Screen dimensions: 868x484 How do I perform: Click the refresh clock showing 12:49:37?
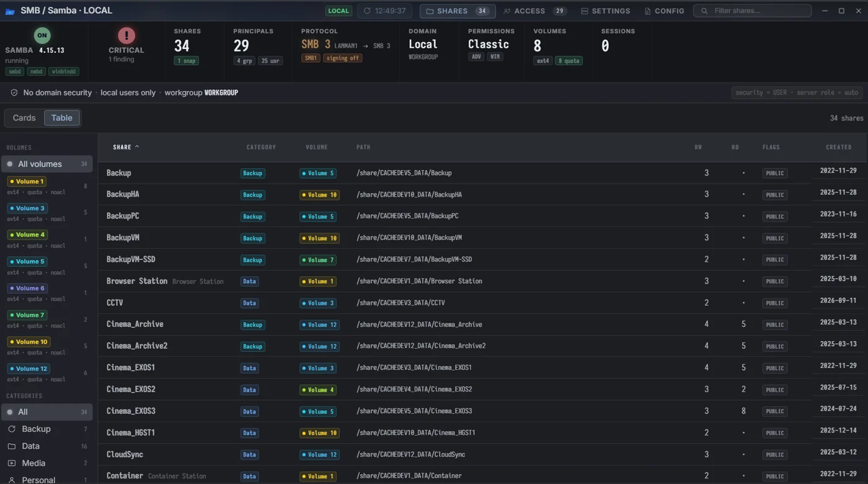click(x=384, y=11)
